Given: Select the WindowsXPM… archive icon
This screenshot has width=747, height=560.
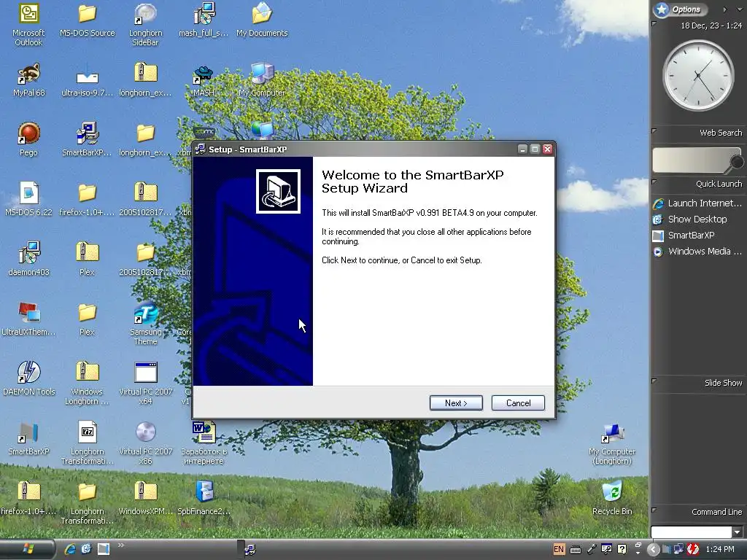Looking at the screenshot, I should (x=145, y=498).
